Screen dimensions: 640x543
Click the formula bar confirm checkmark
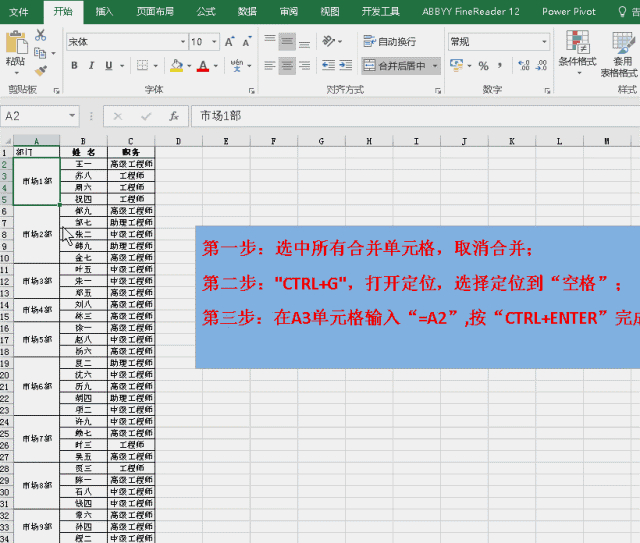(146, 116)
